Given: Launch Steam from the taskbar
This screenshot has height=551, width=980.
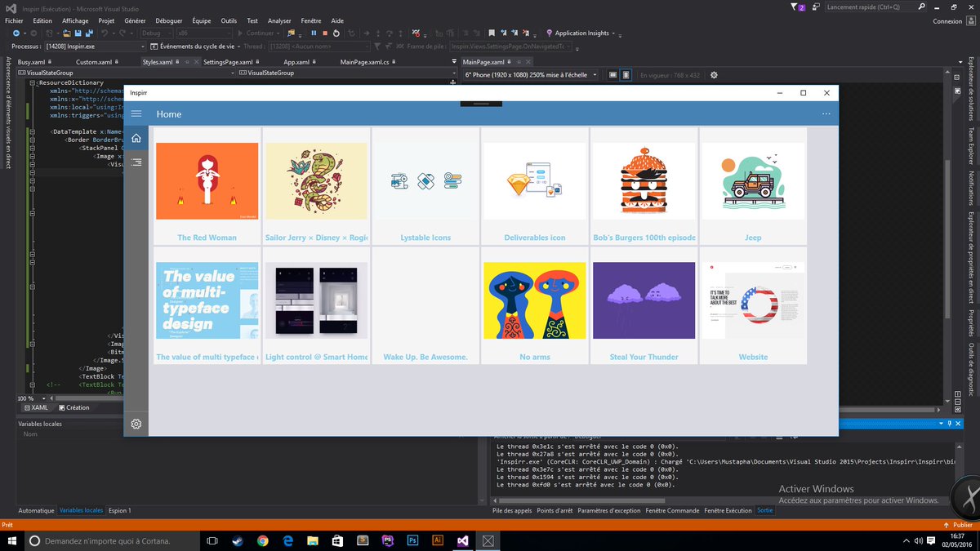Looking at the screenshot, I should (x=238, y=540).
